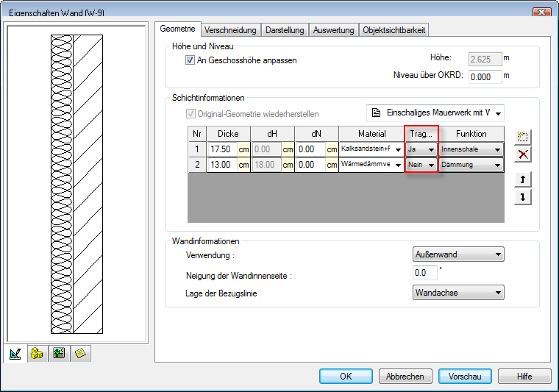The image size is (559, 392).
Task: Click the Dicke column header
Action: (228, 134)
